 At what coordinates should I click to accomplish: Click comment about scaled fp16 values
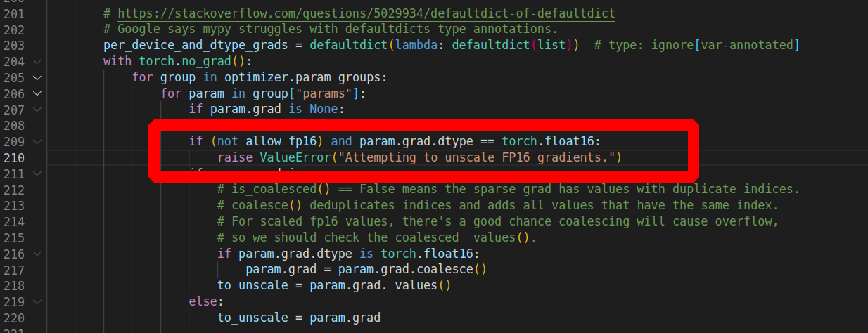coord(498,221)
